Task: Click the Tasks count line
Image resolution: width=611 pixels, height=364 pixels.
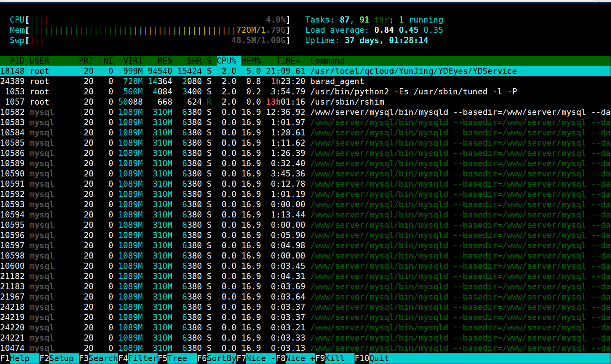Action: coord(374,20)
